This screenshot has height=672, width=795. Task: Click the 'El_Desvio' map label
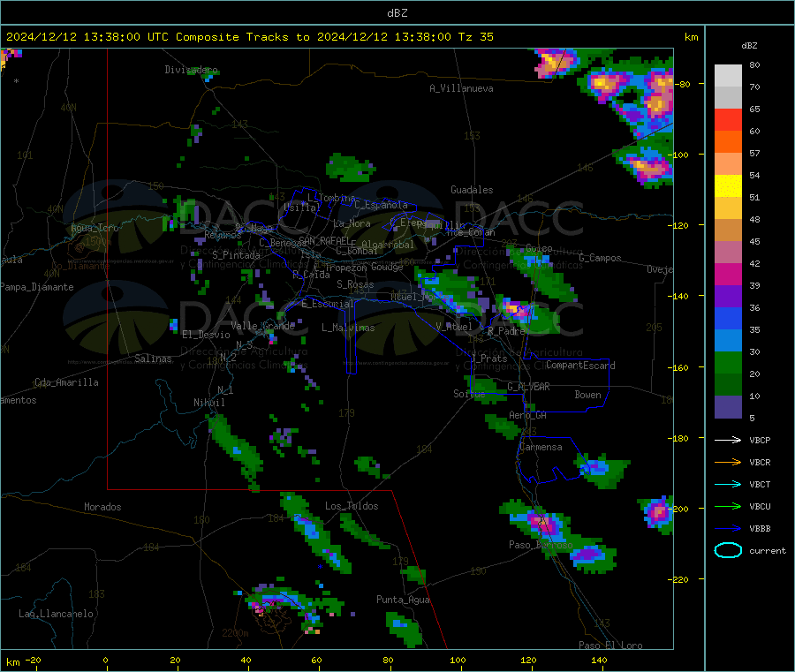pyautogui.click(x=206, y=335)
